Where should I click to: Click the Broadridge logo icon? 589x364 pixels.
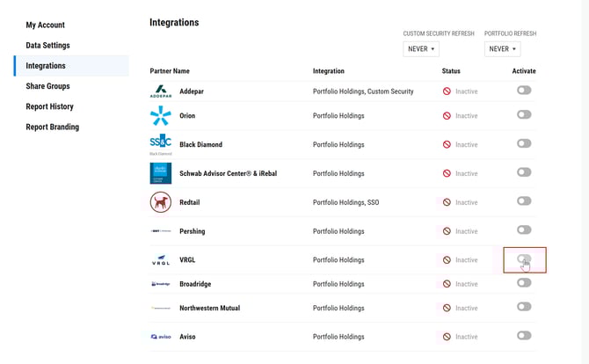click(161, 284)
